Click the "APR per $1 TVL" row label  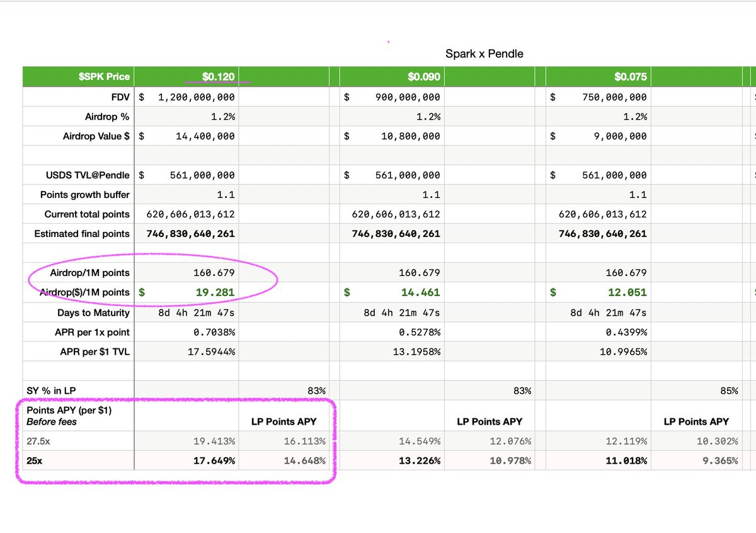tap(94, 352)
